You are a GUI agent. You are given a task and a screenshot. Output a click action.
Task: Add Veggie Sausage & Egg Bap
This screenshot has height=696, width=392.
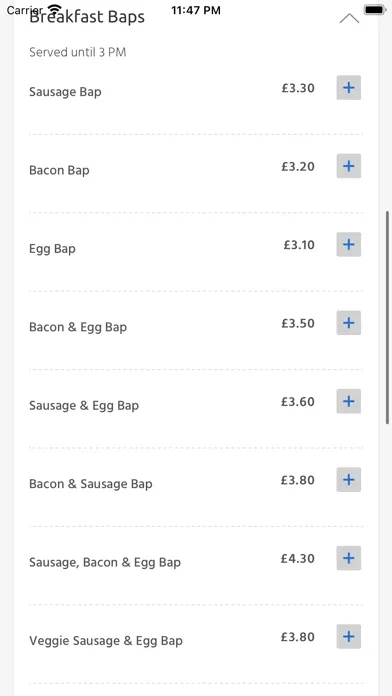click(x=348, y=637)
